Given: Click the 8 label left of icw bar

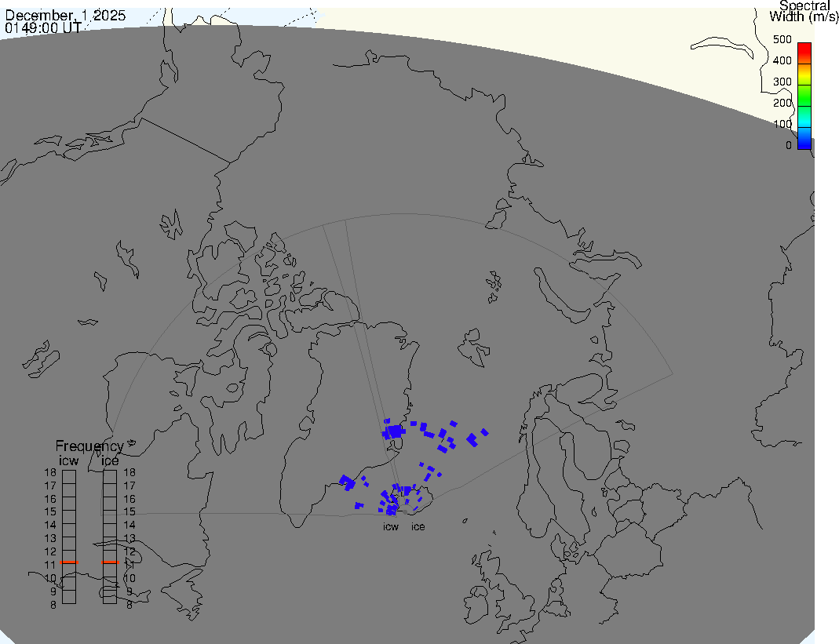Looking at the screenshot, I should (x=53, y=605).
